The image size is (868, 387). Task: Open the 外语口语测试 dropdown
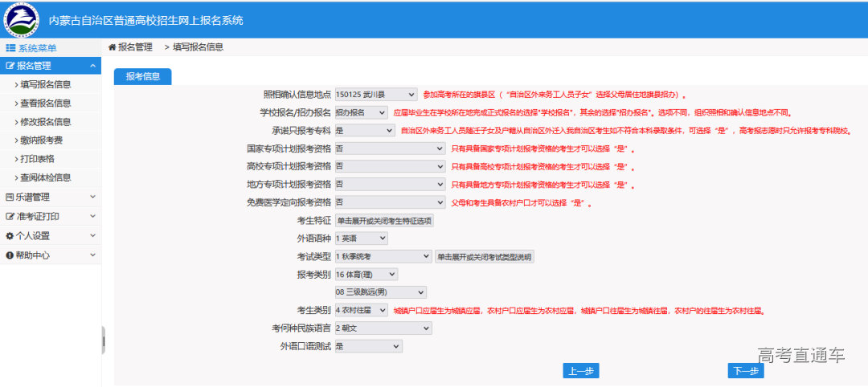pyautogui.click(x=369, y=346)
